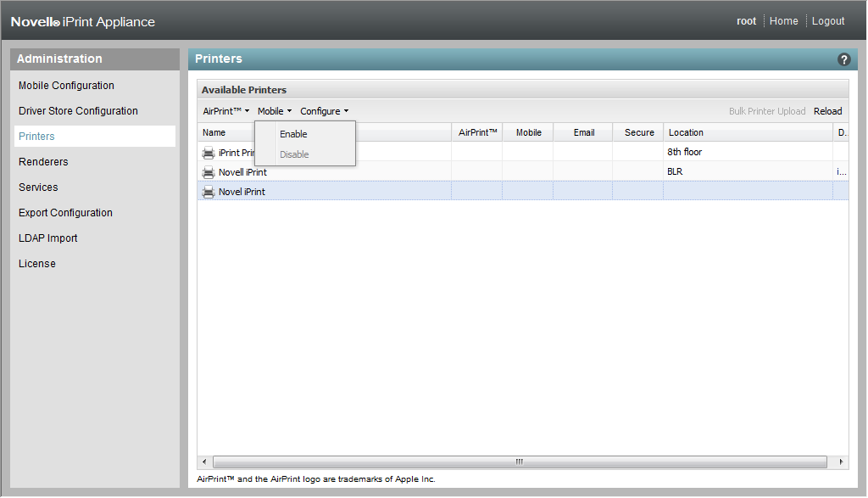868x498 pixels.
Task: Sort by Mobile column header
Action: tap(528, 132)
